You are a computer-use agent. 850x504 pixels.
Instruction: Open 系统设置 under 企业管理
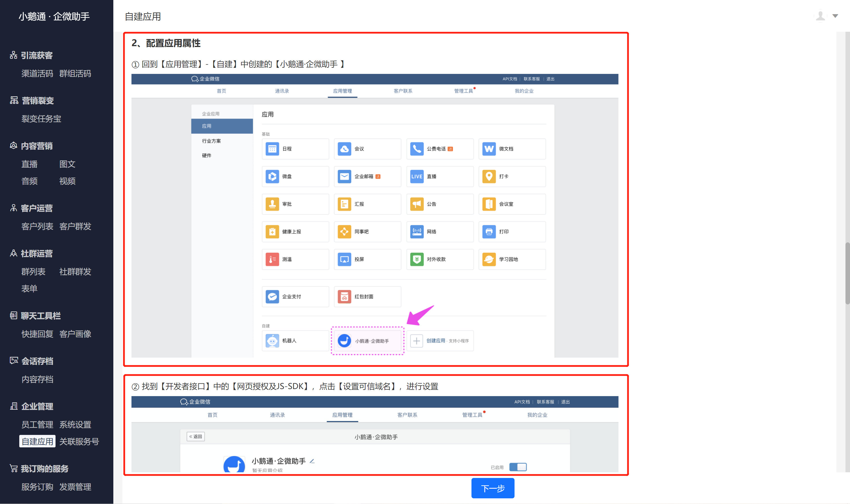pyautogui.click(x=75, y=424)
